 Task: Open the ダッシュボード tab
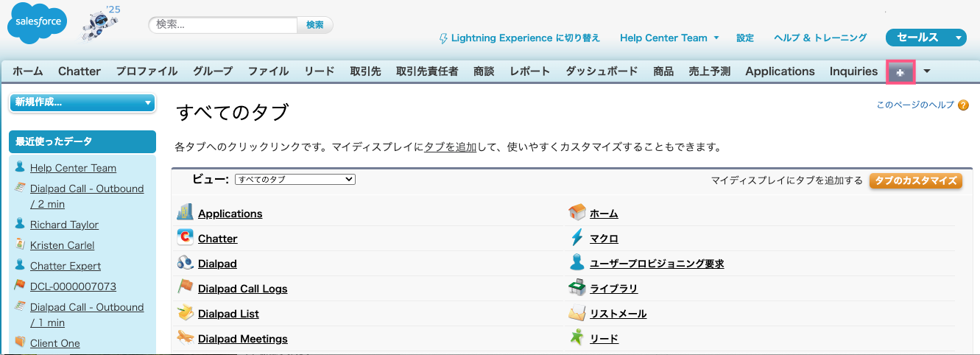click(x=602, y=71)
